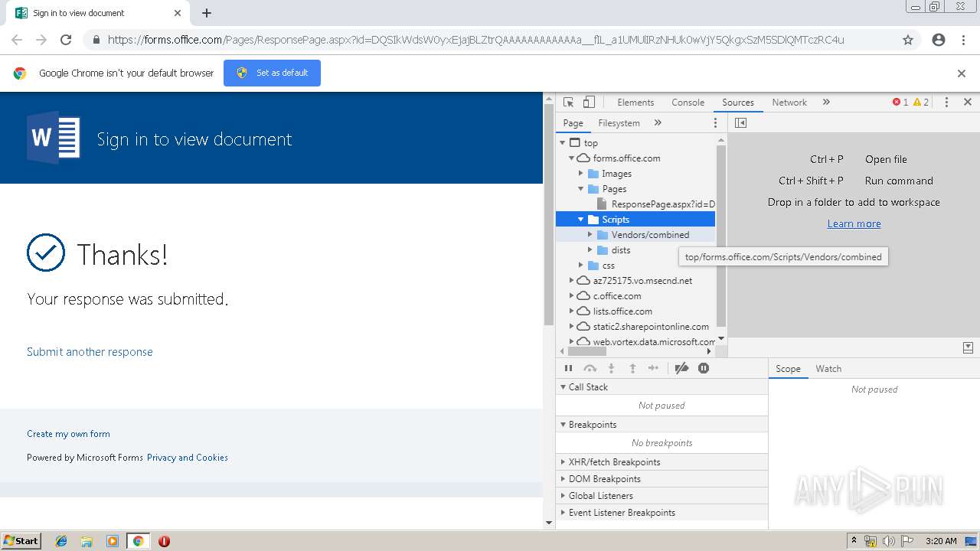Select the Scope tab
980x551 pixels.
click(x=788, y=368)
